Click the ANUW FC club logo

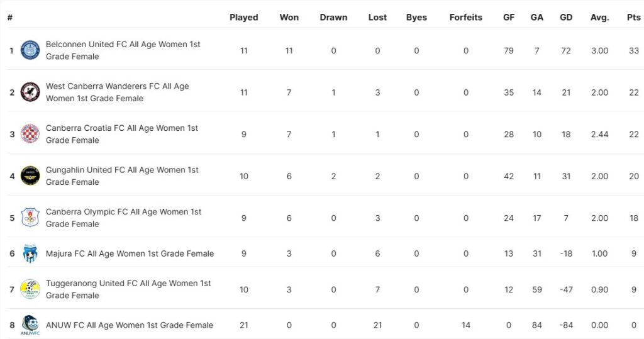(x=30, y=325)
